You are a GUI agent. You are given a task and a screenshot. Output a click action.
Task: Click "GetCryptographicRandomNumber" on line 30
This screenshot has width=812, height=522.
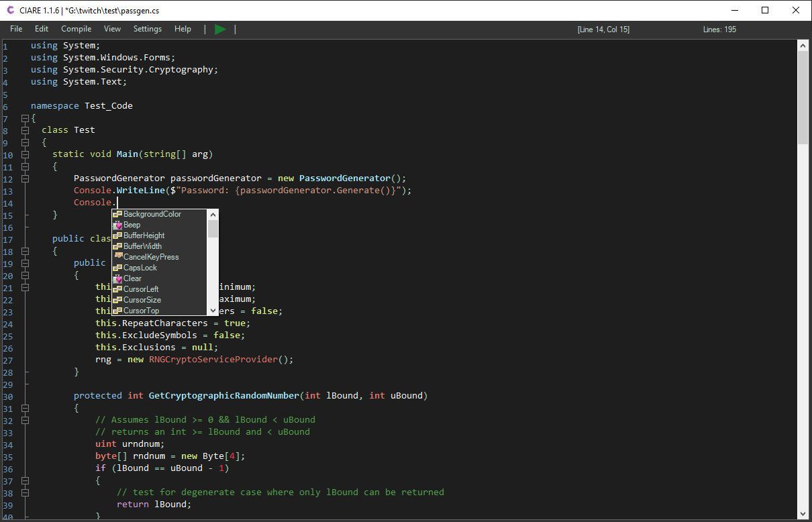[x=224, y=396]
